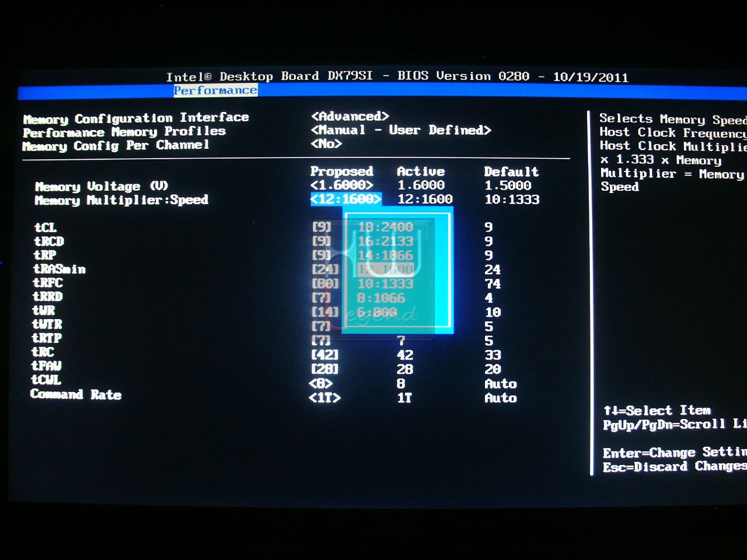
Task: Edit the proposed tRRD [7] value
Action: coord(322,297)
